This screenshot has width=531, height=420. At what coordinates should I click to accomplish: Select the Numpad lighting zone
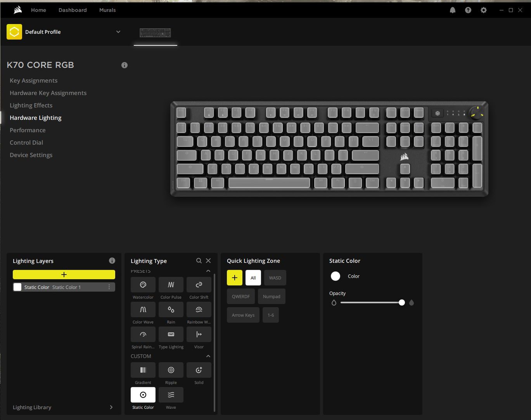point(272,296)
